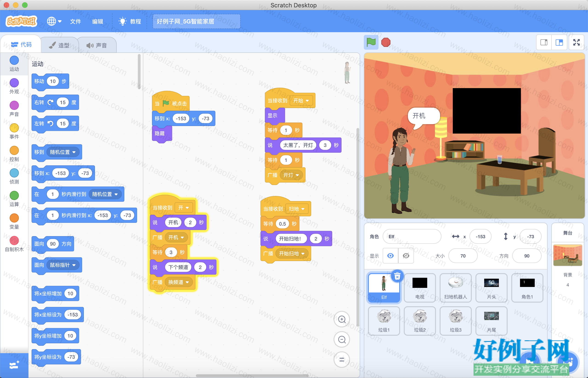Viewport: 588px width, 378px height.
Task: Open the 扫地 receive message dropdown
Action: coord(297,209)
